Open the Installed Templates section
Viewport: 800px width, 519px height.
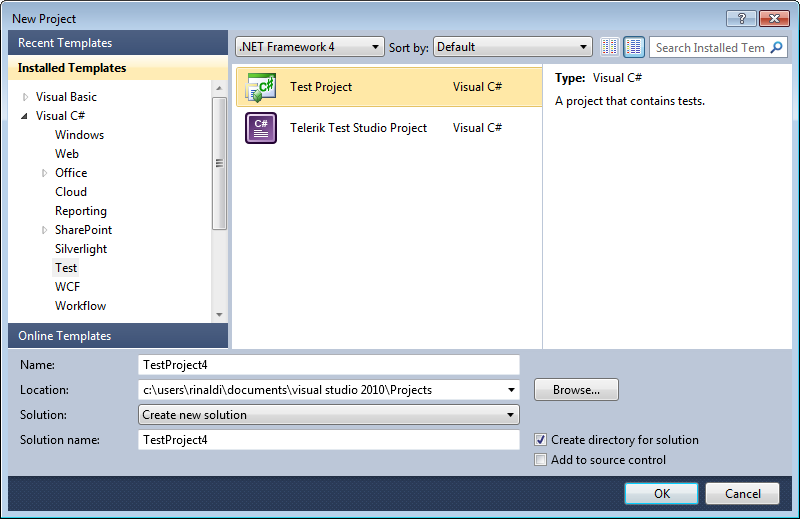pyautogui.click(x=118, y=67)
